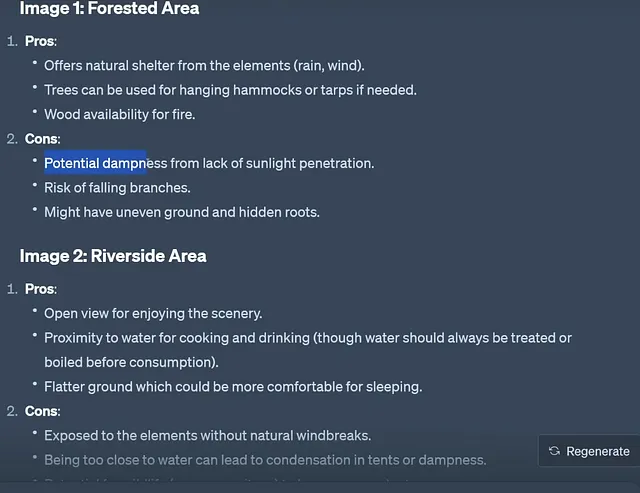
Task: Click the 'Might have uneven ground and hidden roots' line
Action: [182, 212]
